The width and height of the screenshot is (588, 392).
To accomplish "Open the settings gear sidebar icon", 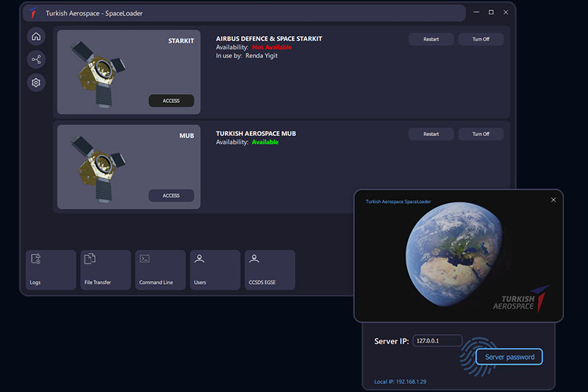I will coord(36,83).
